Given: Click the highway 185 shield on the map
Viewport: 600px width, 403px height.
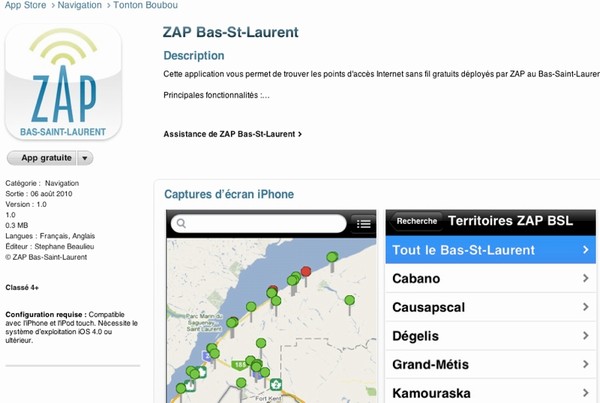Looking at the screenshot, I should [x=240, y=365].
